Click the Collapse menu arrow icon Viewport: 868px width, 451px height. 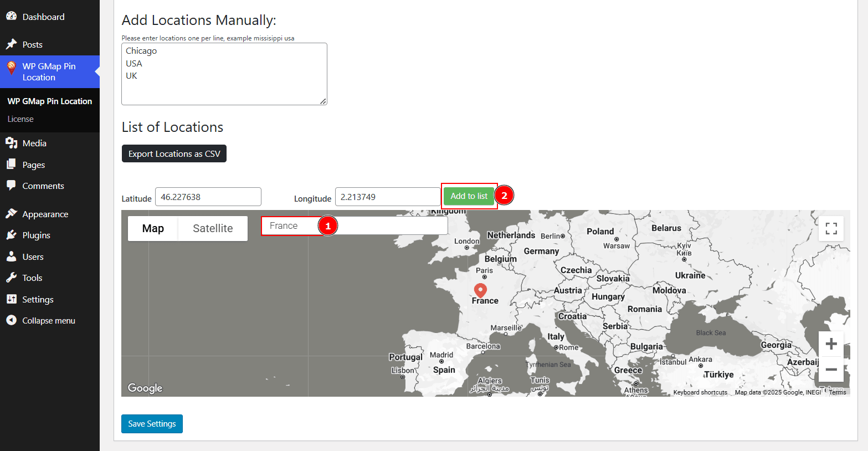11,320
